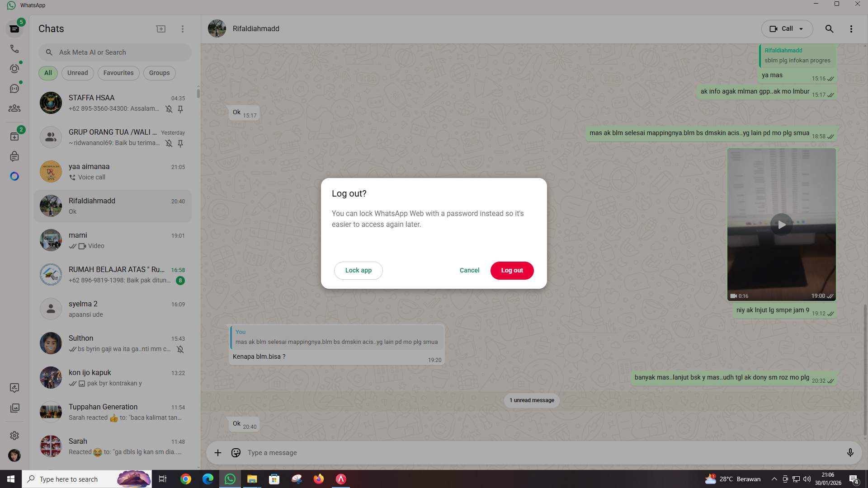Open the Calls tab in sidebar
The width and height of the screenshot is (868, 488).
[14, 49]
